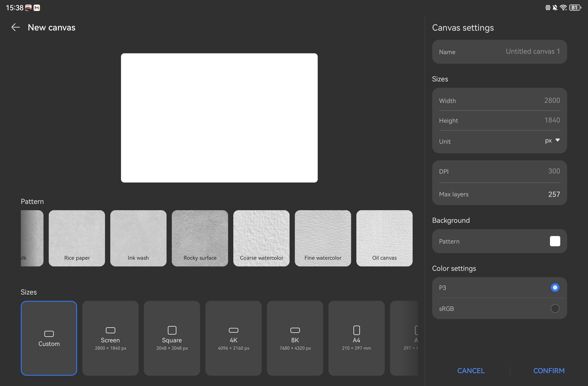Choose the Rocky surface pattern
Viewport: 588px width, 386px height.
[x=200, y=238]
